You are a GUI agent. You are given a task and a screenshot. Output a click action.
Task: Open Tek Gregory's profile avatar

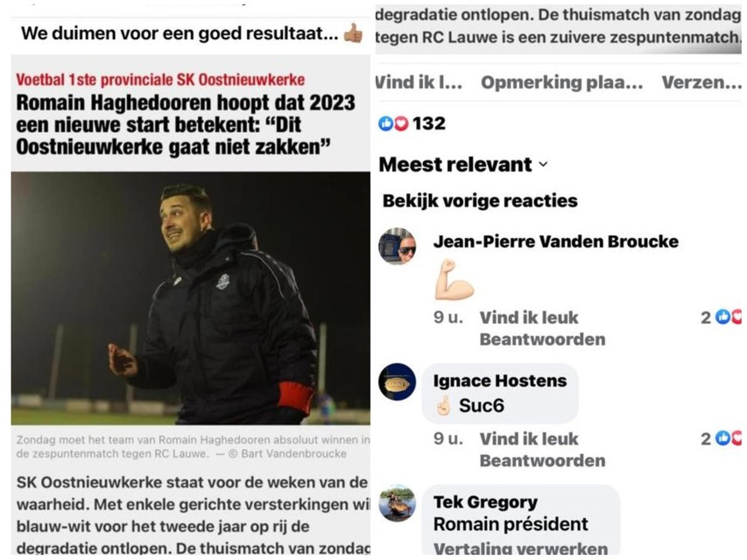(x=398, y=504)
